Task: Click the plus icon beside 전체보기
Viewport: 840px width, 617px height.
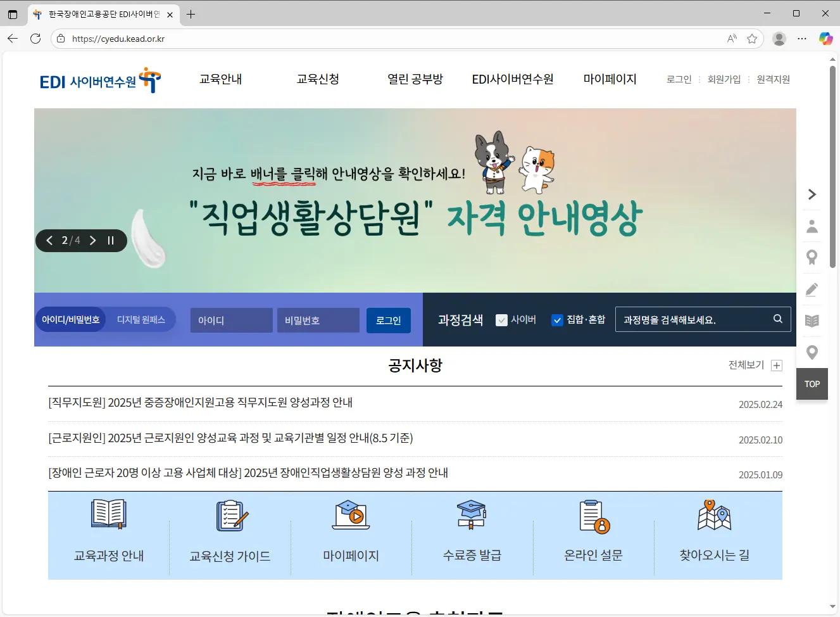Action: (x=777, y=366)
